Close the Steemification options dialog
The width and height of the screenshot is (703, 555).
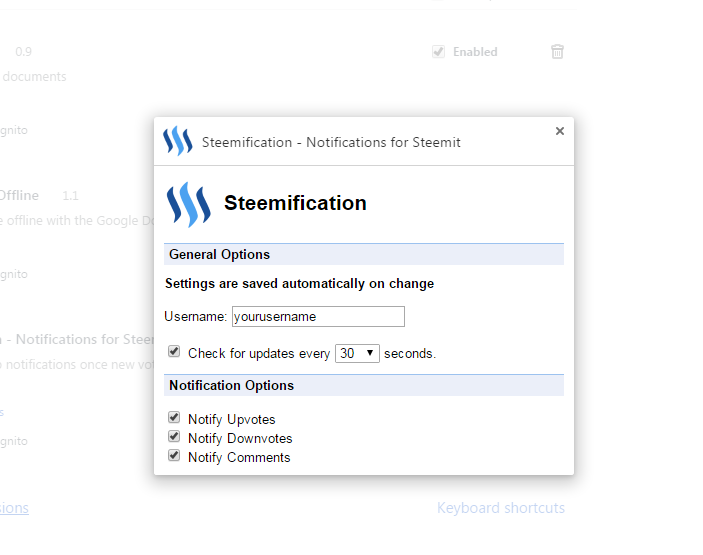(560, 131)
